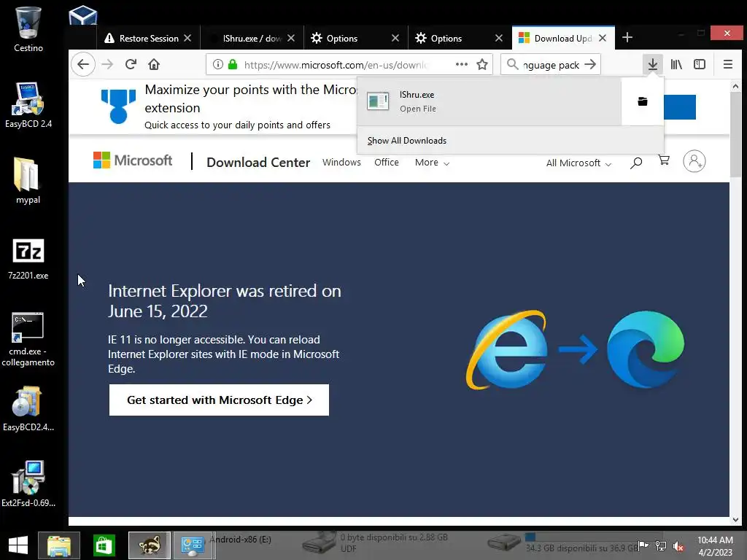Open File Explorer from the taskbar
This screenshot has height=560, width=747.
[59, 545]
